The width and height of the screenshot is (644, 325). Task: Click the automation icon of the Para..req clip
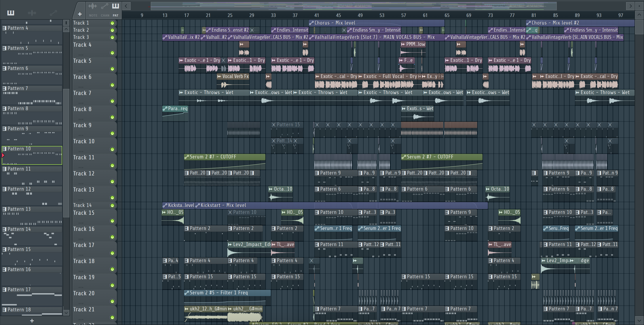(165, 109)
